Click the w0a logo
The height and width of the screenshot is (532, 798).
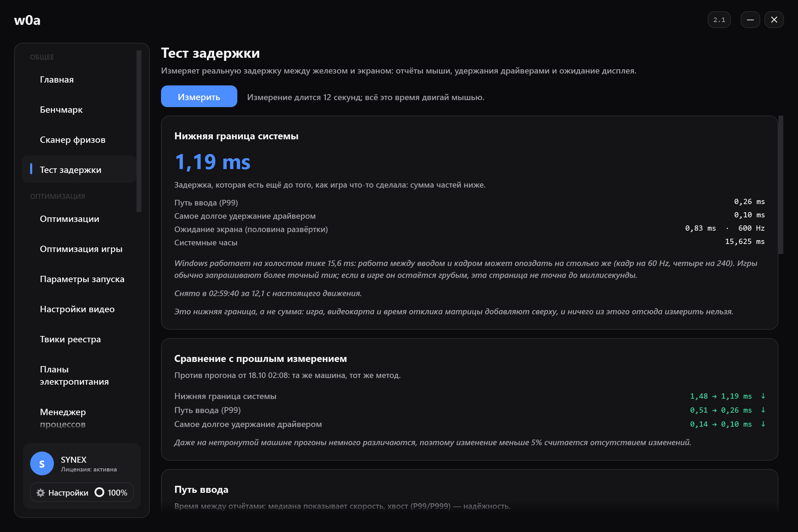coord(27,20)
